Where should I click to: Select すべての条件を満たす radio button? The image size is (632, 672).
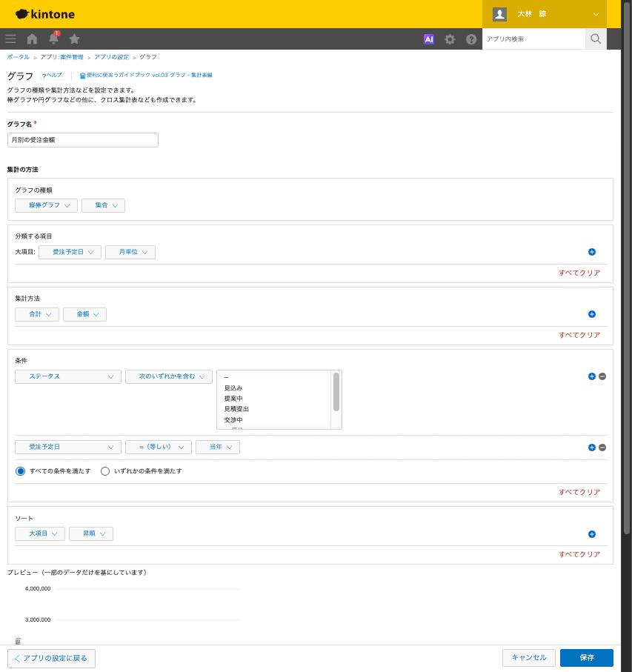(20, 471)
